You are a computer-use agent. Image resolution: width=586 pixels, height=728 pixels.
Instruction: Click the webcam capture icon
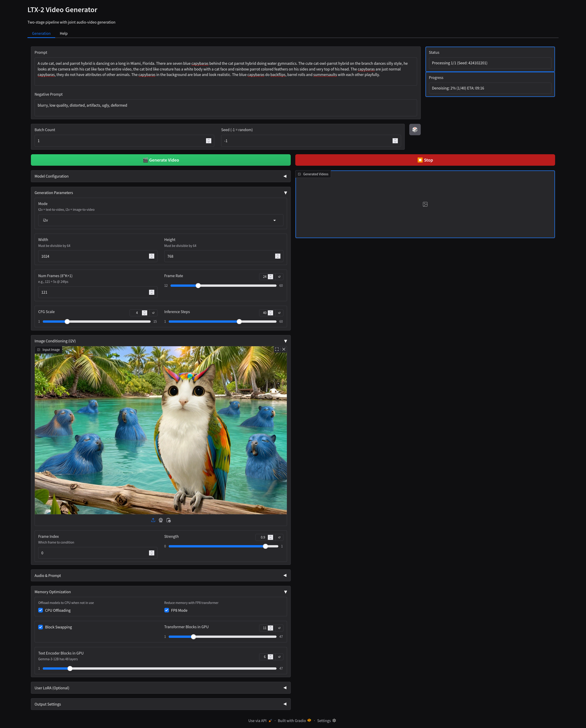[x=161, y=520]
